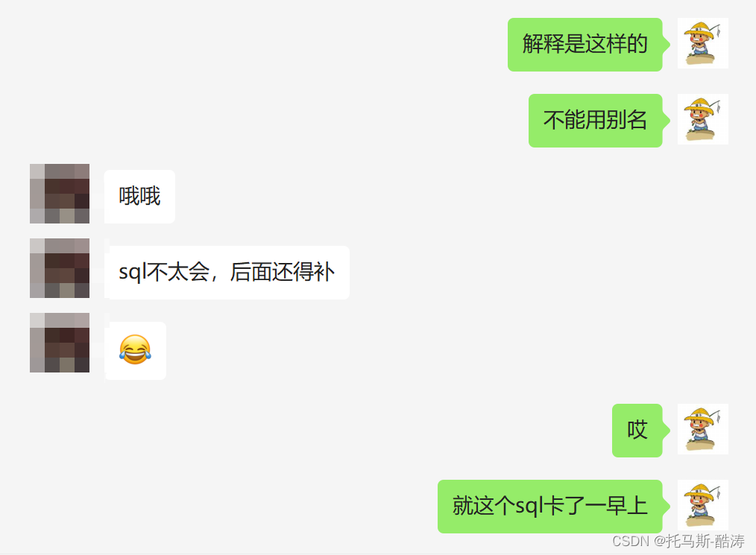Tap blurred avatar beside the laughing emoji

(x=60, y=343)
